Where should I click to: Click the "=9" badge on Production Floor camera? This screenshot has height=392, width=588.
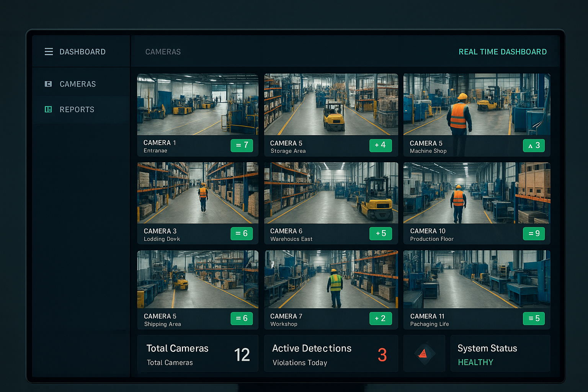[534, 234]
